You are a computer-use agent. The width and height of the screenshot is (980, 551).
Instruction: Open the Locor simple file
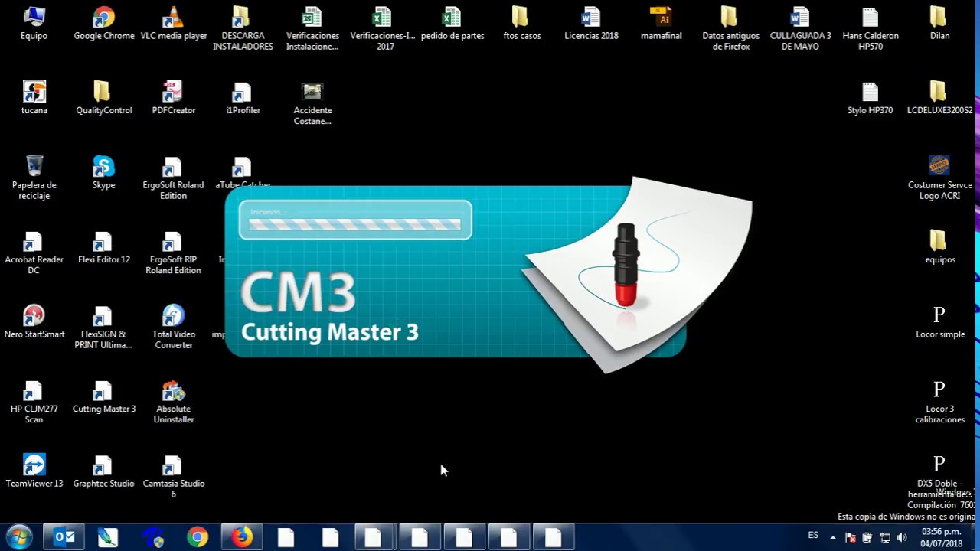point(939,321)
